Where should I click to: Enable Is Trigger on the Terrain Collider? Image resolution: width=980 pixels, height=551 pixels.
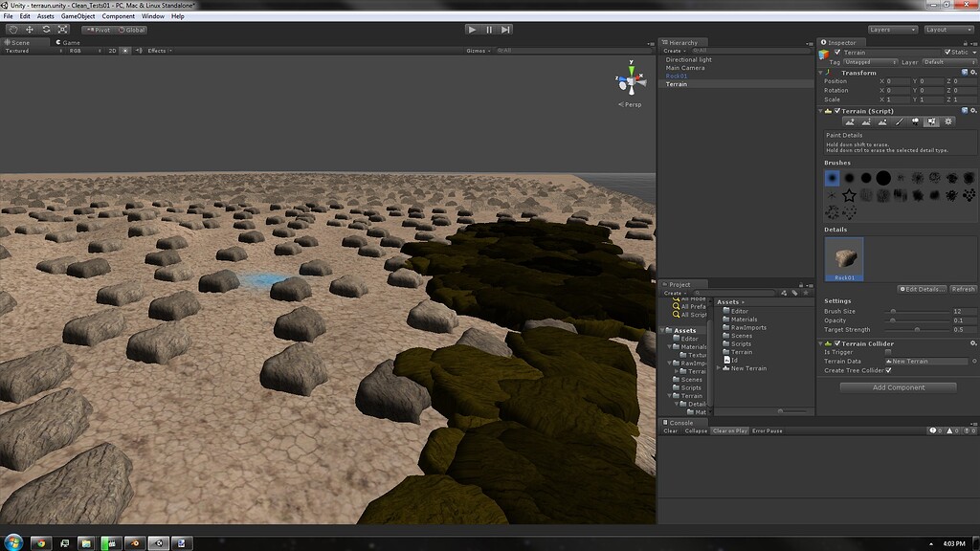[888, 352]
